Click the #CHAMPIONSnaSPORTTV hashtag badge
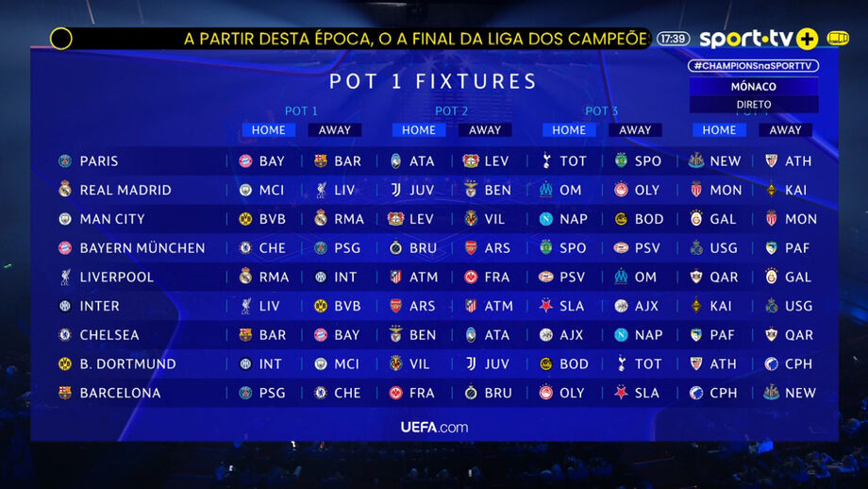This screenshot has width=868, height=489. [753, 66]
